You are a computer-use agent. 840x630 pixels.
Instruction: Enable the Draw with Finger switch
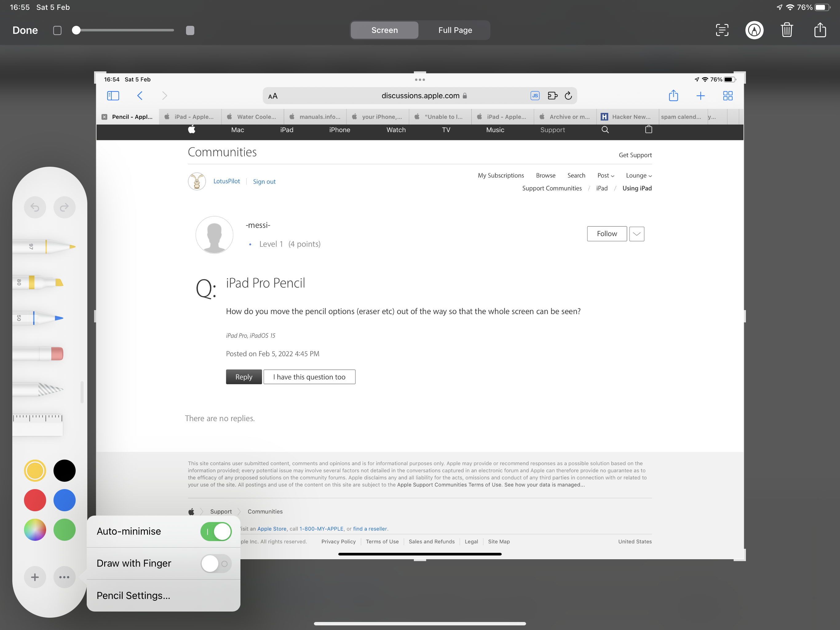(x=216, y=564)
